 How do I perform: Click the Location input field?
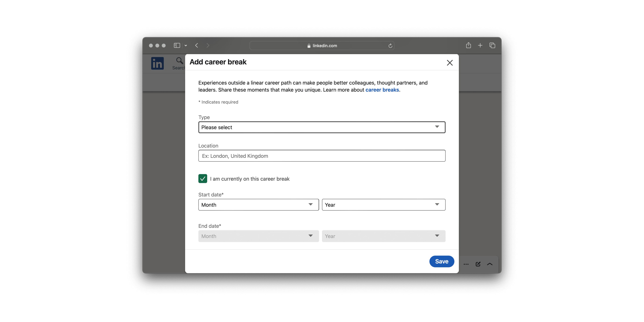(x=322, y=156)
